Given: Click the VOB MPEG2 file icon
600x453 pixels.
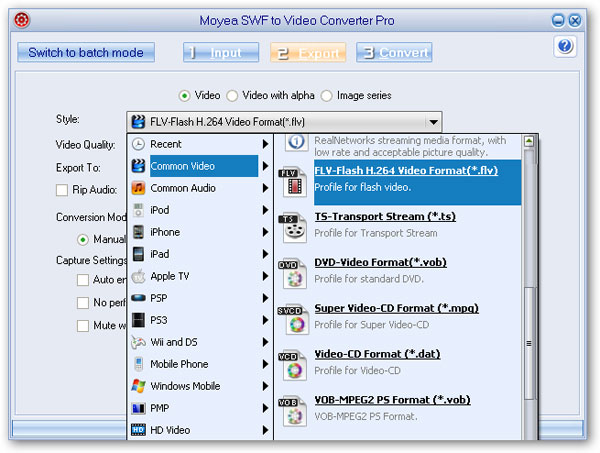Looking at the screenshot, I should click(x=293, y=412).
